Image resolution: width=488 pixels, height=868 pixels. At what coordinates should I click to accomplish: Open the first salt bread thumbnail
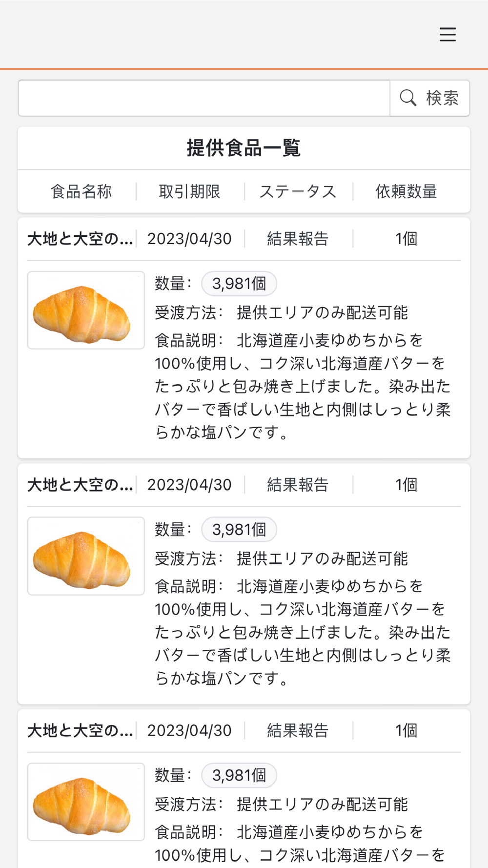point(86,310)
